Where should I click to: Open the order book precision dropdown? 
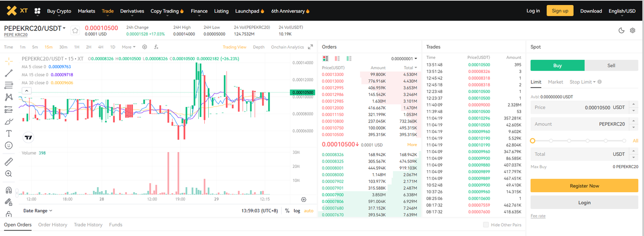tap(404, 58)
